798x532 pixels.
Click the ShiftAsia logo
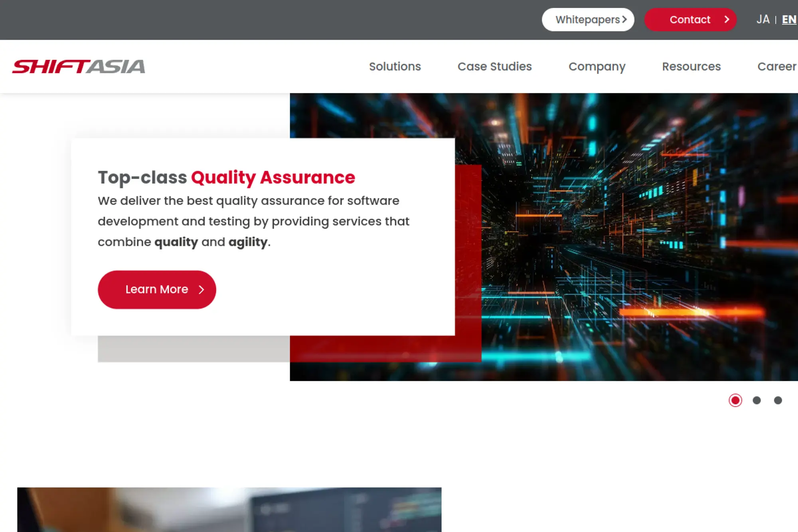pyautogui.click(x=79, y=66)
